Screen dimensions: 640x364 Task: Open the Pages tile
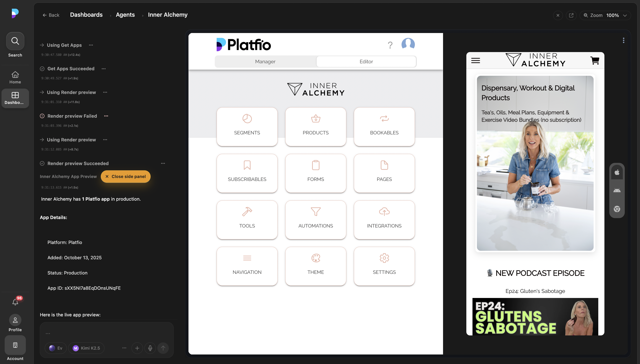(x=384, y=173)
